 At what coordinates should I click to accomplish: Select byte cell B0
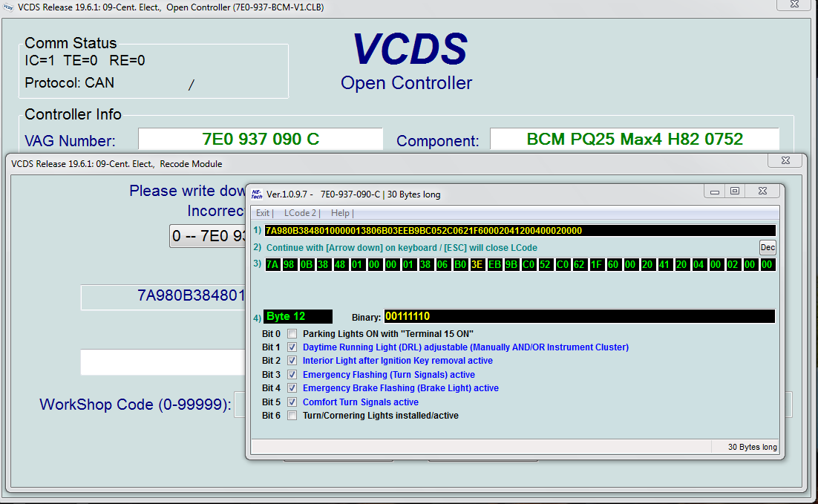[x=459, y=264]
